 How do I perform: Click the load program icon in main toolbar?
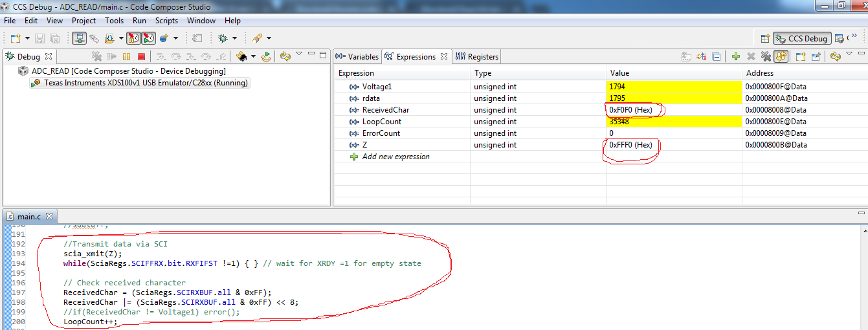point(109,38)
